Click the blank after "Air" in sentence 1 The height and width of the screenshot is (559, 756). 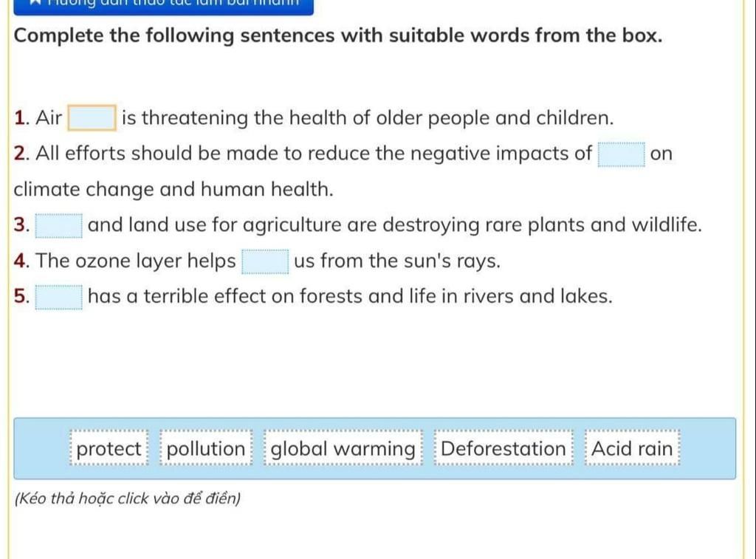tap(92, 117)
